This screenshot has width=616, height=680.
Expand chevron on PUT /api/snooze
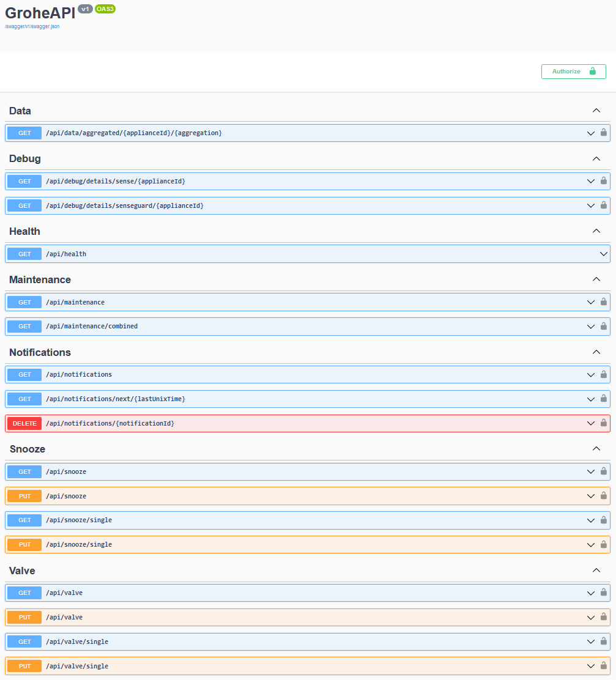pyautogui.click(x=591, y=496)
